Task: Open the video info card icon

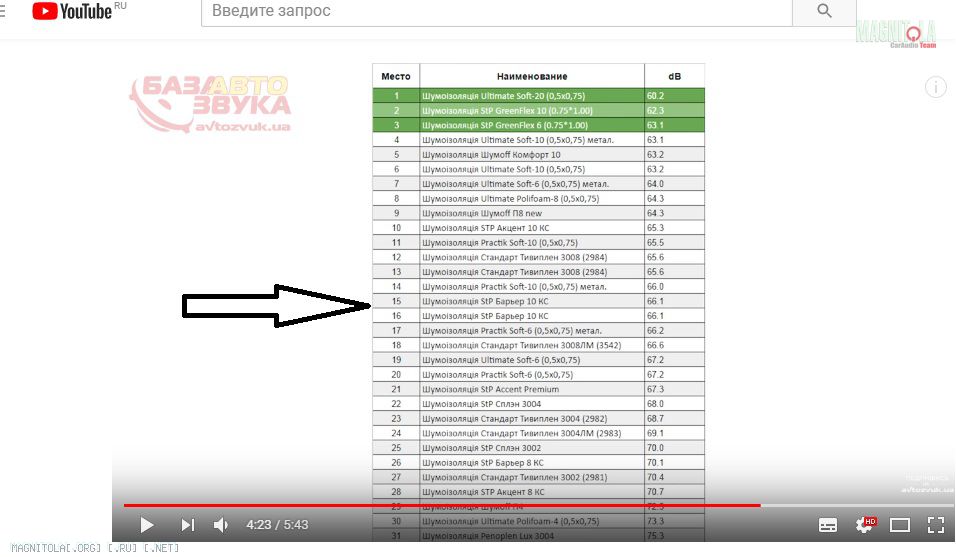Action: [x=936, y=87]
